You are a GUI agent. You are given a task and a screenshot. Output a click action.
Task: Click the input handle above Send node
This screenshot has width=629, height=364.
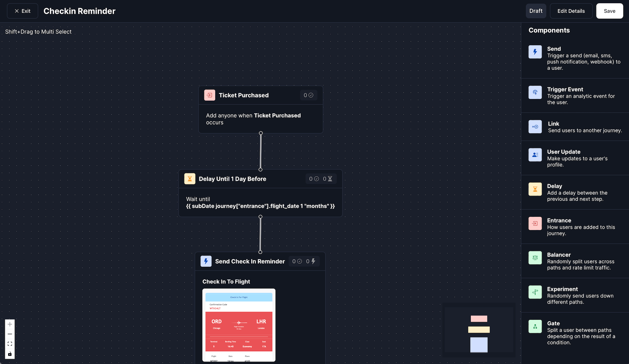(x=260, y=252)
